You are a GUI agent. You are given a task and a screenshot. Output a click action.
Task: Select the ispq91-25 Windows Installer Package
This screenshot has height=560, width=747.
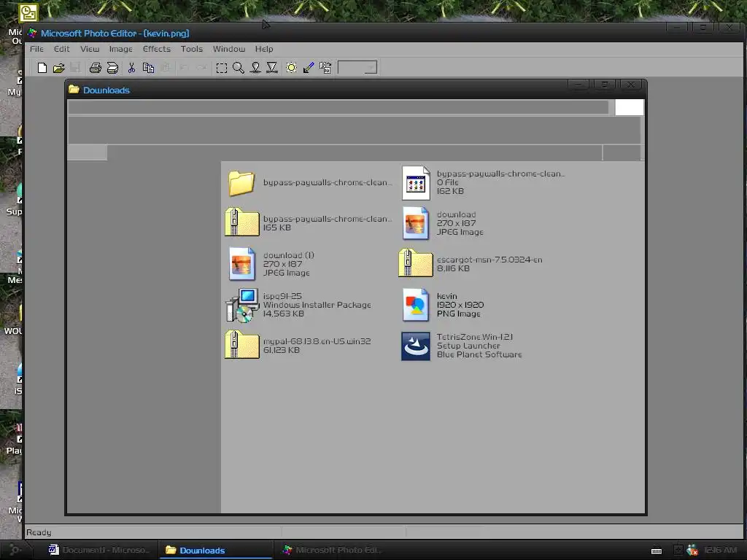pyautogui.click(x=298, y=306)
